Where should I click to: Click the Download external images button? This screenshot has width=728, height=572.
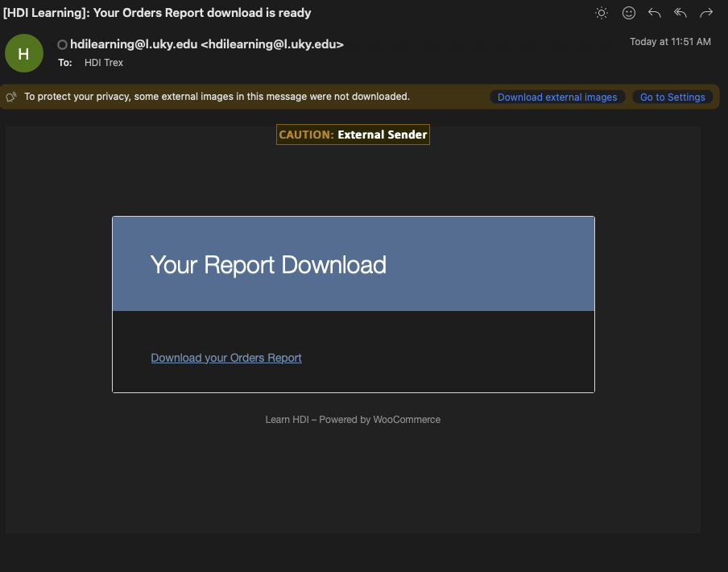(557, 97)
